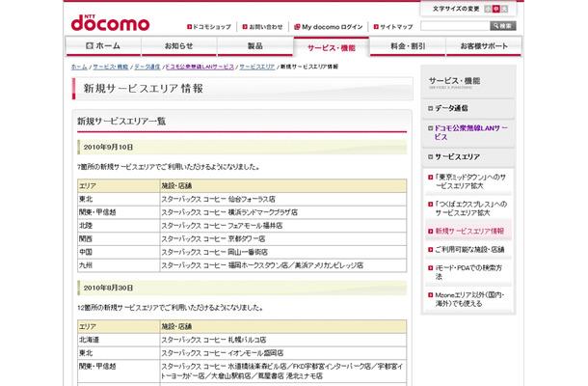
Task: Click the 検索 search button
Action: click(x=503, y=26)
